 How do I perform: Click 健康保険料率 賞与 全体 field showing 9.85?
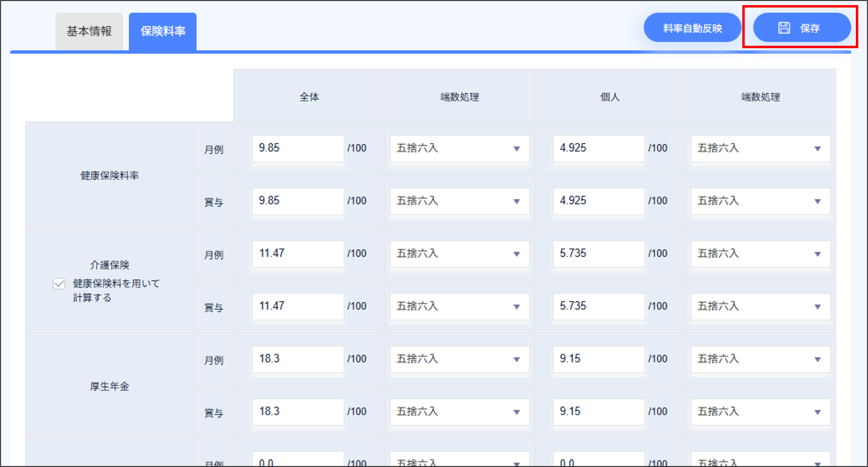(298, 201)
